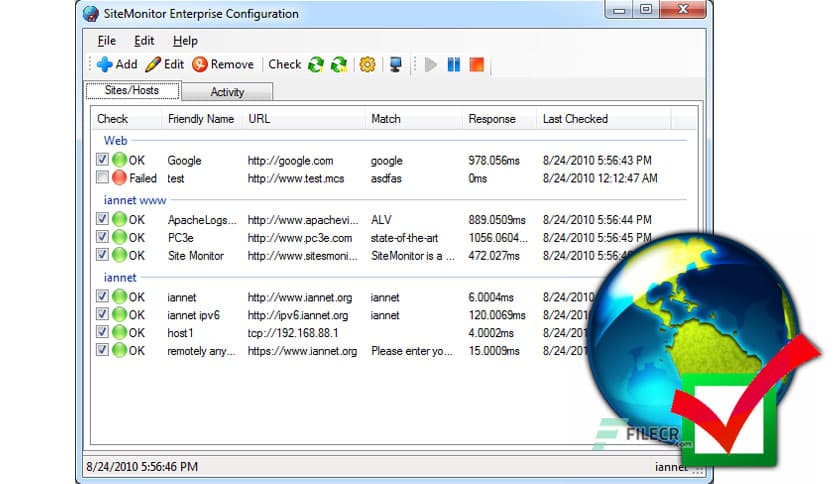Click the ALV match cell

pos(381,220)
